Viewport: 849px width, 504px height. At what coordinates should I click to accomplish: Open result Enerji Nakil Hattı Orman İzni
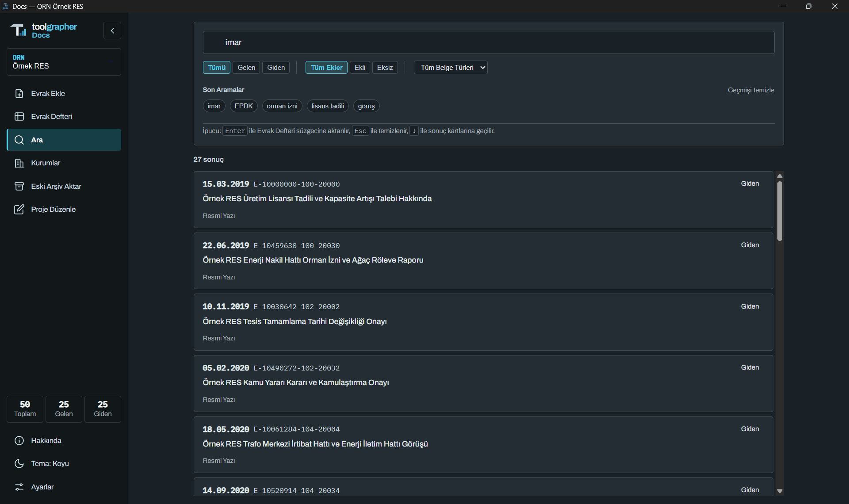coord(483,261)
